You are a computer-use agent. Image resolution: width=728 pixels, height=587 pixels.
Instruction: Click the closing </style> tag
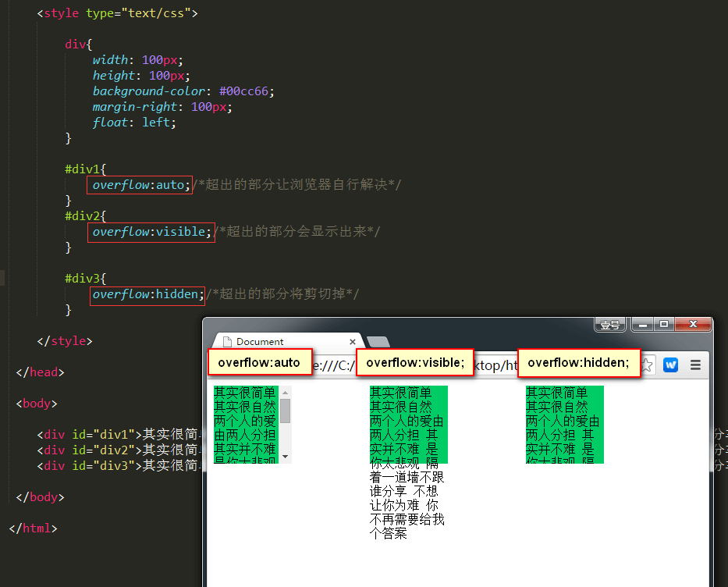click(x=65, y=341)
